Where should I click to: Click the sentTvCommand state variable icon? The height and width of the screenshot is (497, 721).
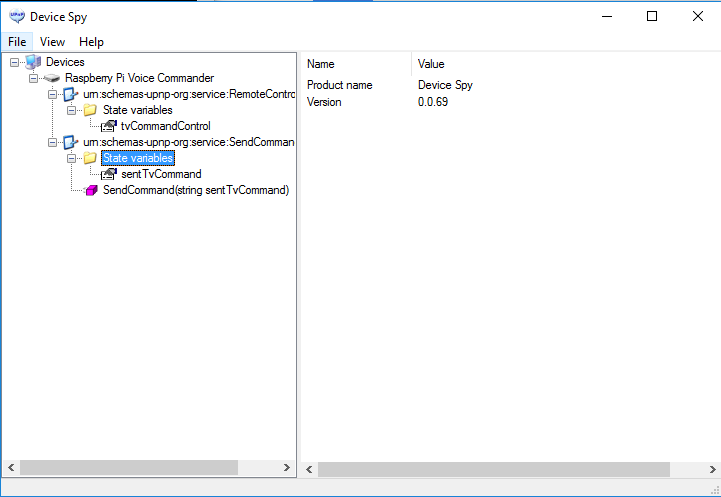coord(109,174)
